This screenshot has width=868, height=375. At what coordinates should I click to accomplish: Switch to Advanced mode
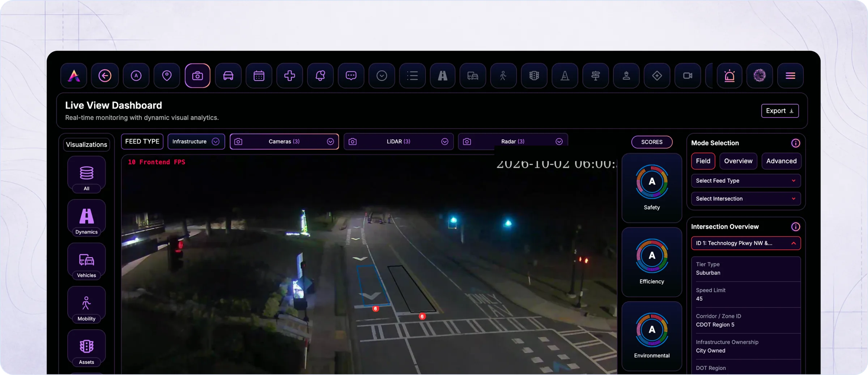(781, 161)
